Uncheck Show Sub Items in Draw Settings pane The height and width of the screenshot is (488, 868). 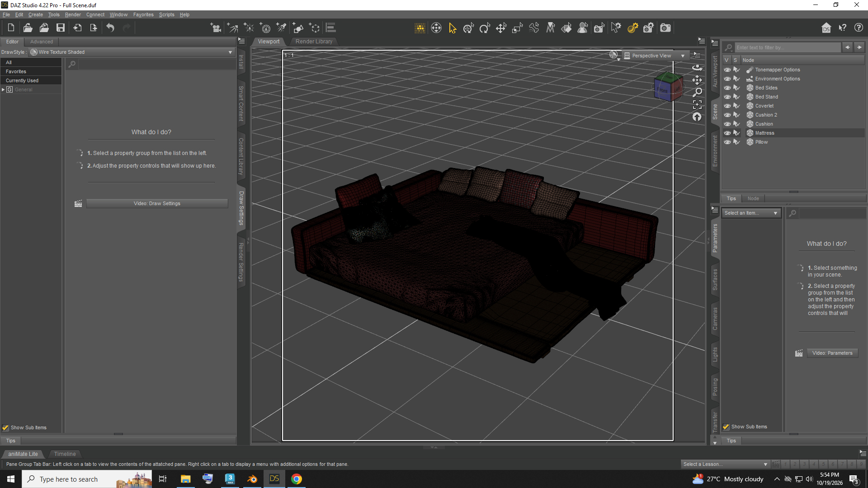[5, 427]
